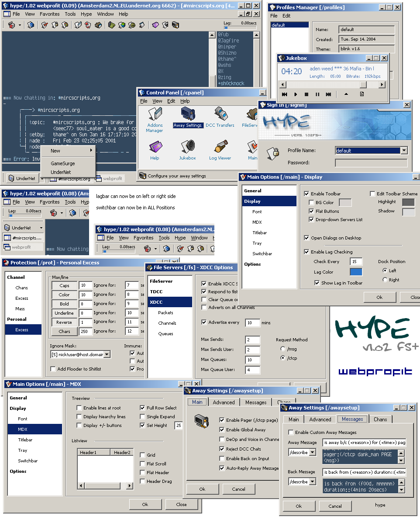Open the Profile Name dropdown in Sign In
The height and width of the screenshot is (520, 420).
tap(404, 151)
